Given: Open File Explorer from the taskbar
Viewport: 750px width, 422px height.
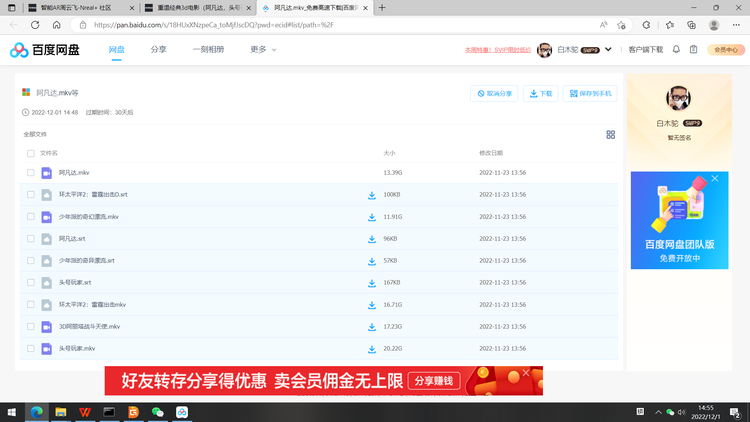Looking at the screenshot, I should 61,412.
